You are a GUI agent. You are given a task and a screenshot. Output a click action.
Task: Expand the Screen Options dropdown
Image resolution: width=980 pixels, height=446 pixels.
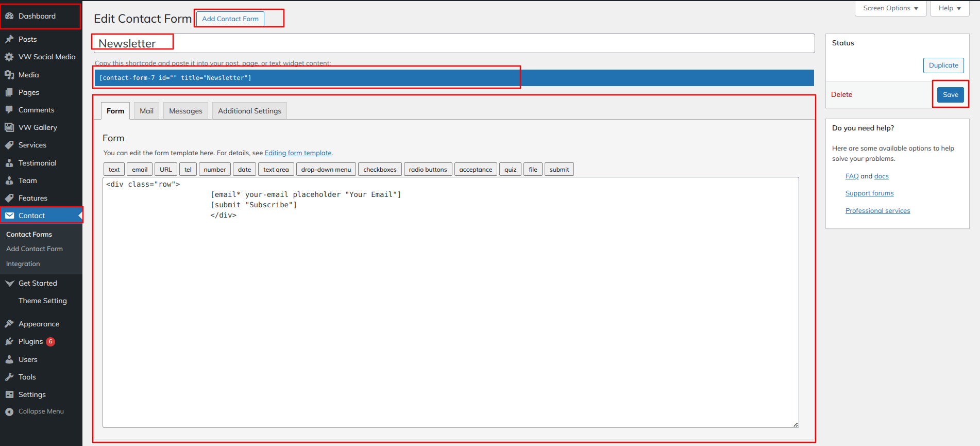pyautogui.click(x=890, y=8)
